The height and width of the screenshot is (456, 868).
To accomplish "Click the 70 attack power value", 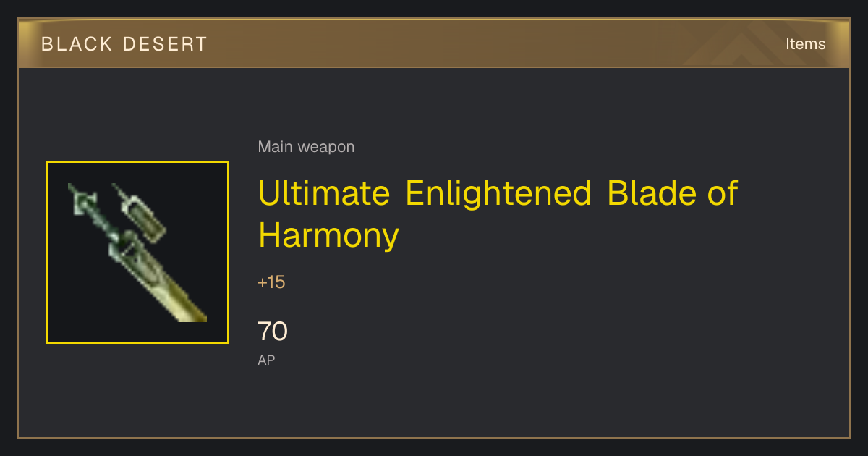I will [273, 332].
